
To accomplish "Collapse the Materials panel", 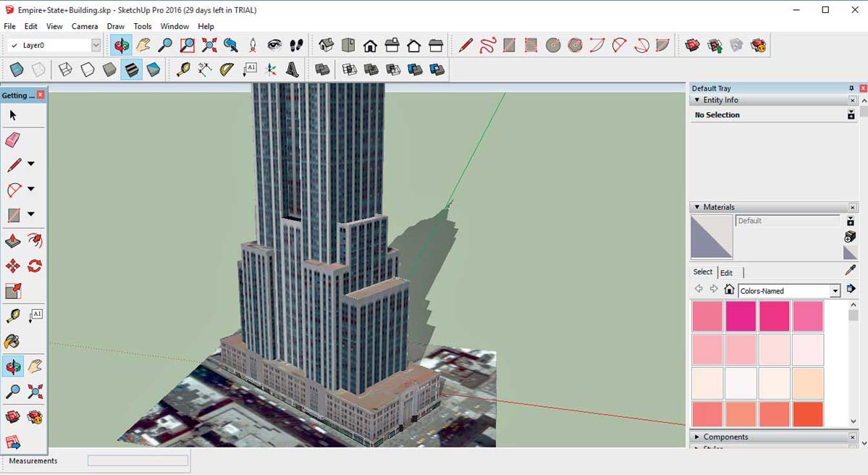I will [697, 207].
